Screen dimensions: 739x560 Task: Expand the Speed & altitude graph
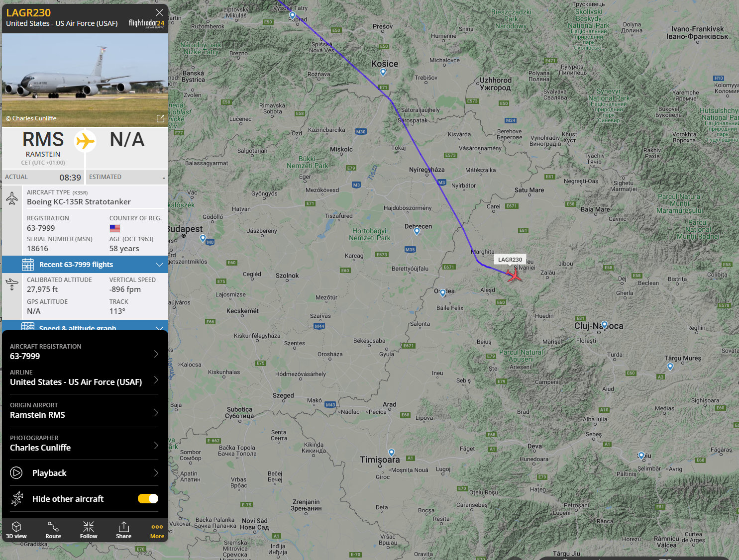pyautogui.click(x=85, y=326)
